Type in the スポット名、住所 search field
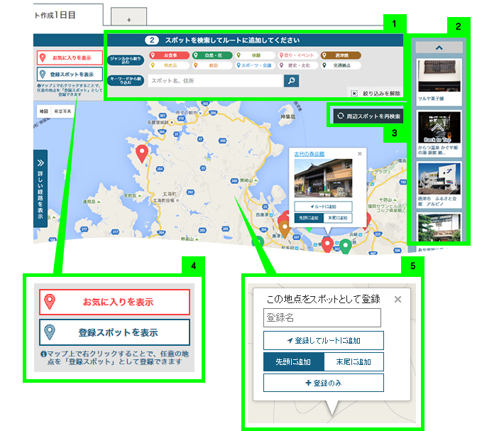Screen dimensions: 504x431 pyautogui.click(x=214, y=81)
